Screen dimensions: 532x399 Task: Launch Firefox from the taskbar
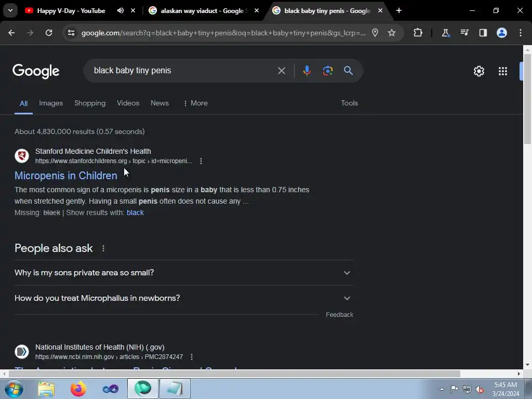tap(78, 389)
